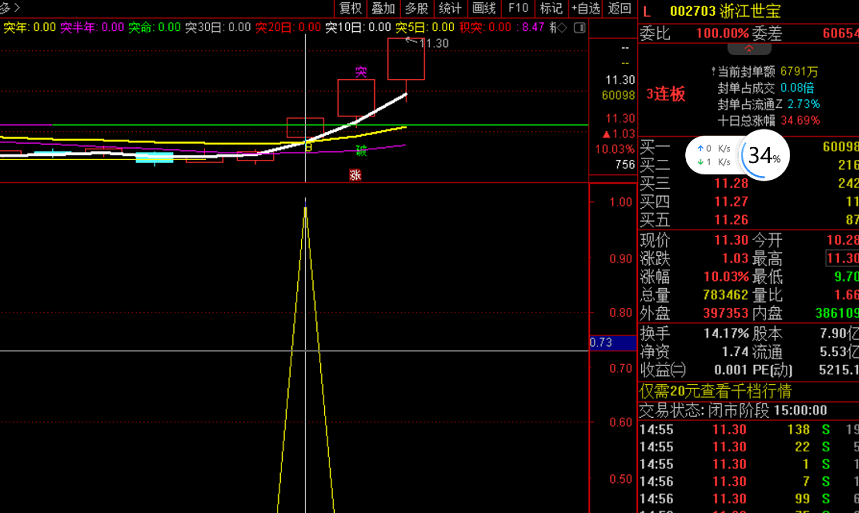Viewport: 859px width, 513px height.
Task: Add stock via +自选 button
Action: (586, 8)
